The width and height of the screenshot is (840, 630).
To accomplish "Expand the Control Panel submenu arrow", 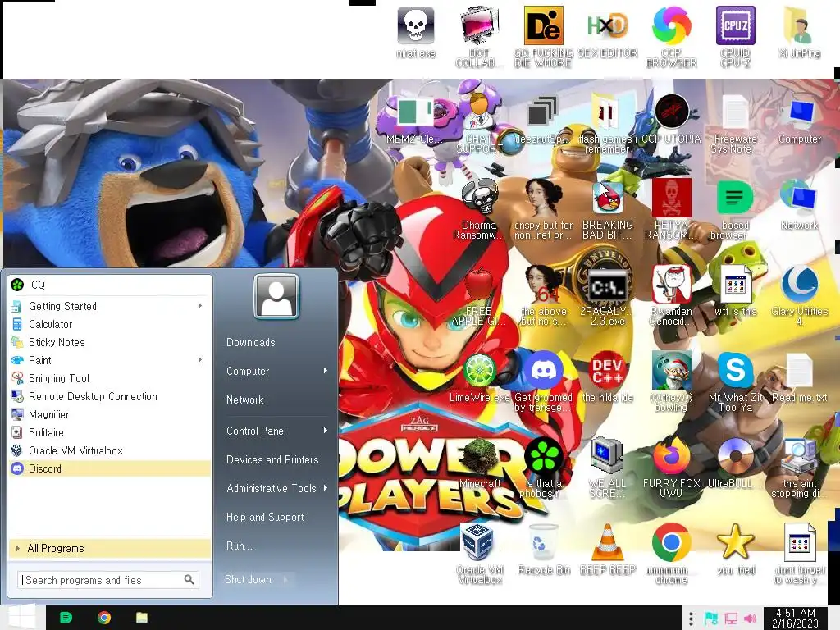I will pos(325,431).
